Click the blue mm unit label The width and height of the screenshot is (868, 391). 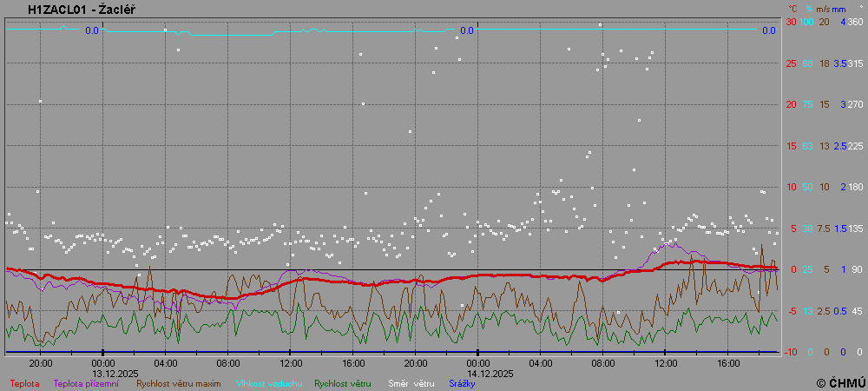[x=839, y=9]
